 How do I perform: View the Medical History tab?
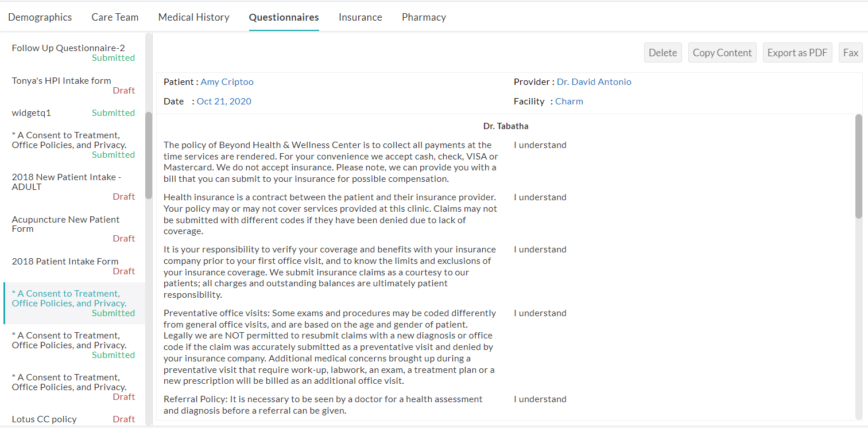click(x=193, y=17)
